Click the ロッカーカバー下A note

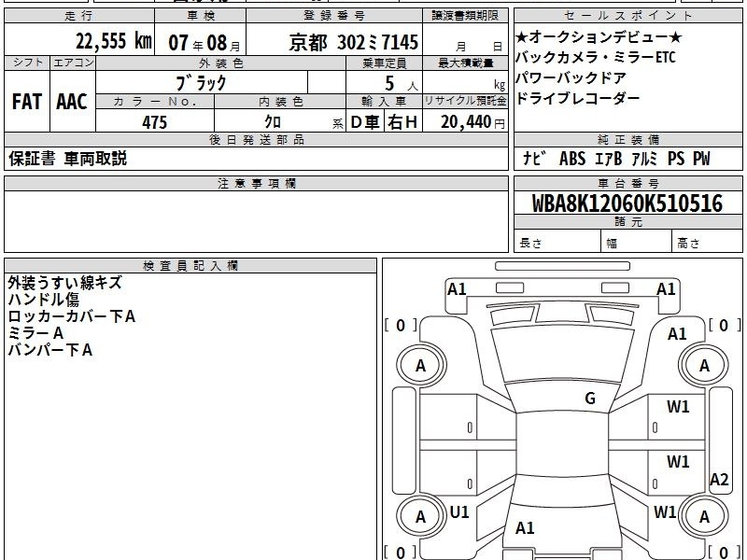coord(72,316)
